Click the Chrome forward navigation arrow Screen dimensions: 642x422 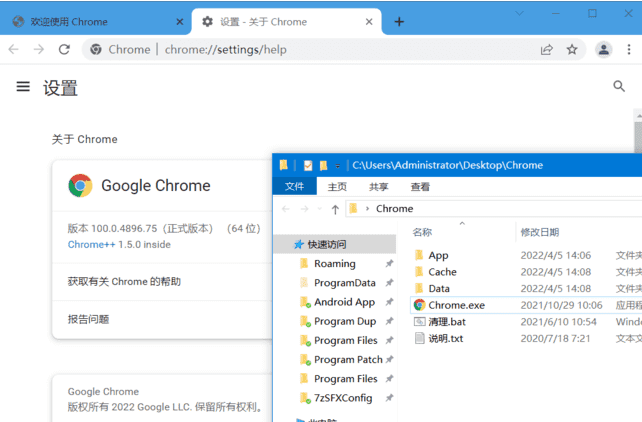click(39, 50)
